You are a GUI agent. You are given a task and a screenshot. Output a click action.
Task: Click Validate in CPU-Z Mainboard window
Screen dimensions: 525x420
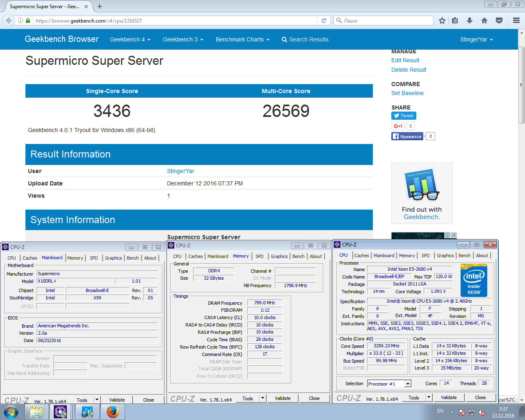(117, 400)
